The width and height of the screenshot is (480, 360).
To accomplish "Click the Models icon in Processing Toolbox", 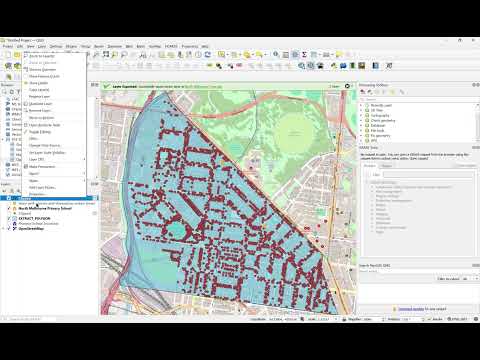I will [363, 92].
